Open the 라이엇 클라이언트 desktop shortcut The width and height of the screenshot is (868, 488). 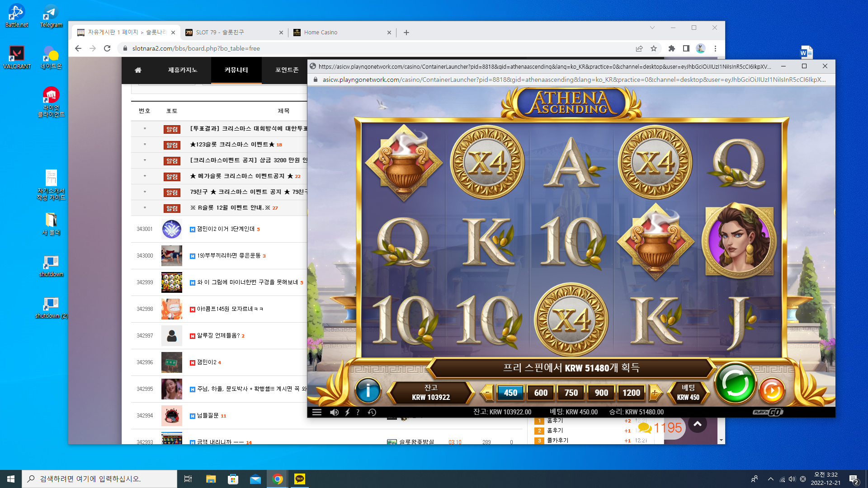tap(51, 102)
